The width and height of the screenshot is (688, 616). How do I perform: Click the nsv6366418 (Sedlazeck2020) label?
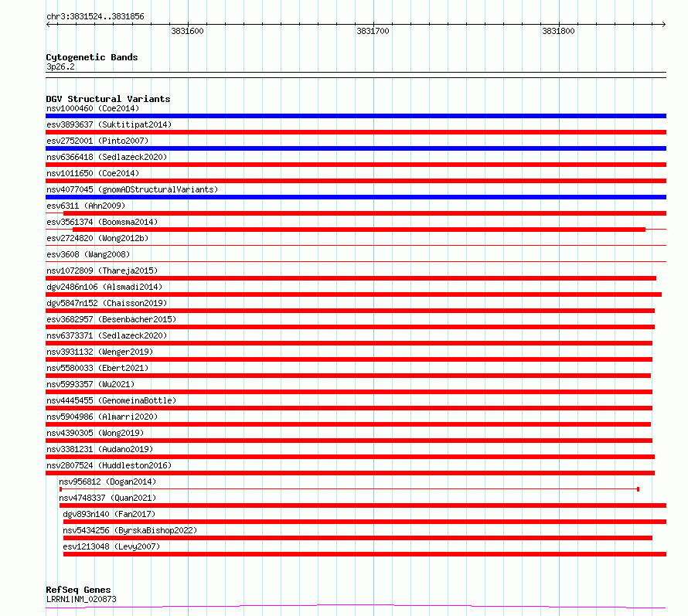pos(107,157)
